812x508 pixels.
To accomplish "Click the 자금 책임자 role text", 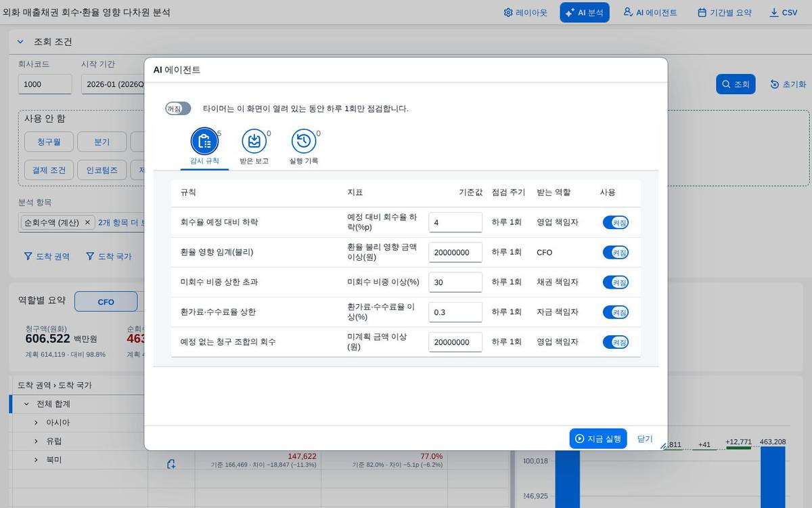I will point(558,312).
